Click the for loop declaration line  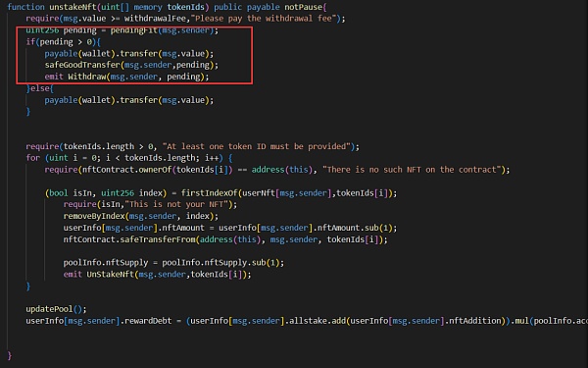coord(129,158)
